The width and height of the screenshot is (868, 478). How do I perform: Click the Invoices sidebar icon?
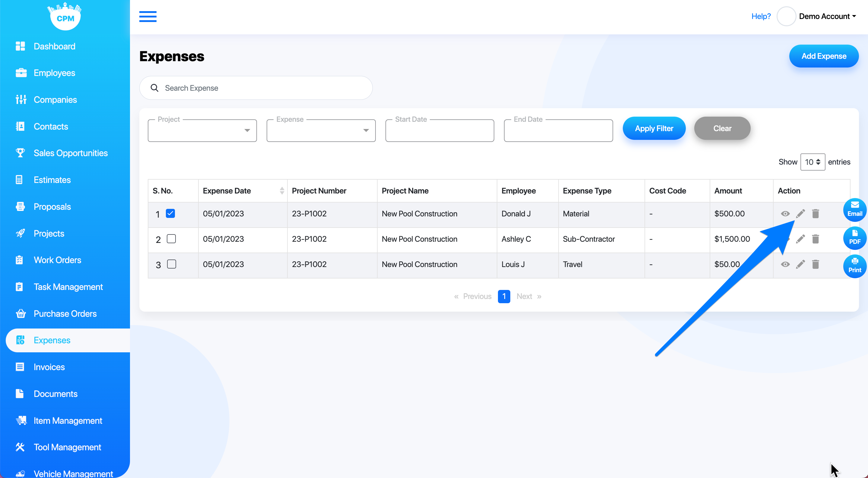(20, 367)
